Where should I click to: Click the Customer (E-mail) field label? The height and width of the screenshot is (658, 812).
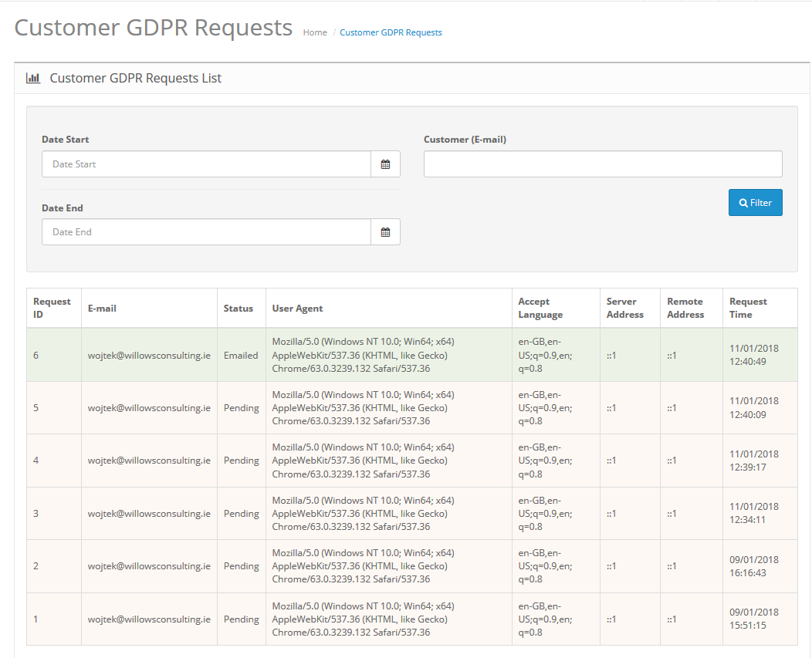pos(465,140)
